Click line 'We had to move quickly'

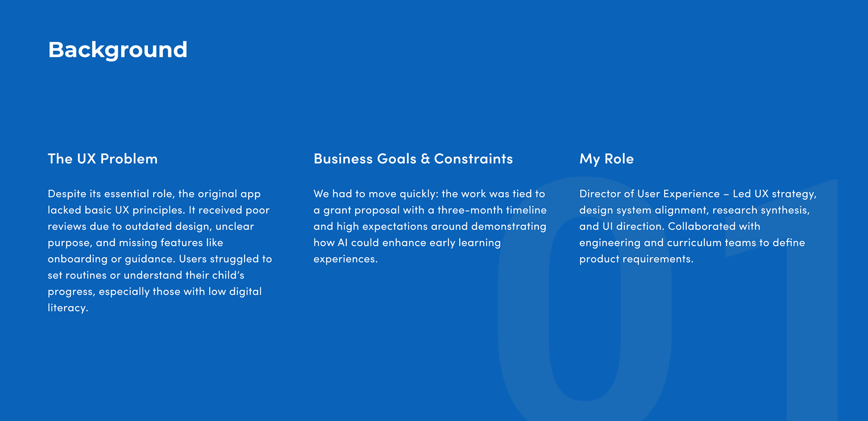click(429, 194)
